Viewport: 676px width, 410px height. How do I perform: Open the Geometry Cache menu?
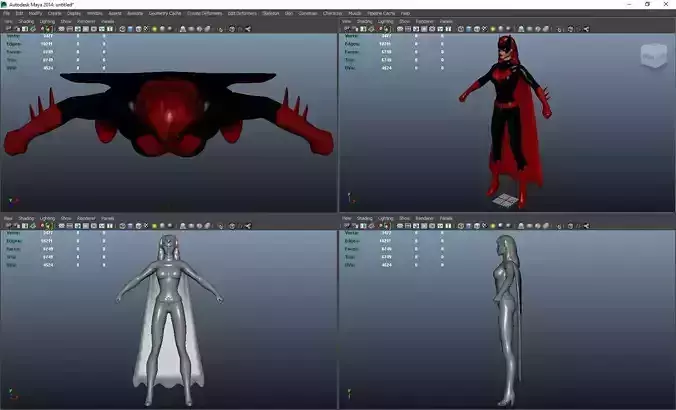pyautogui.click(x=165, y=13)
